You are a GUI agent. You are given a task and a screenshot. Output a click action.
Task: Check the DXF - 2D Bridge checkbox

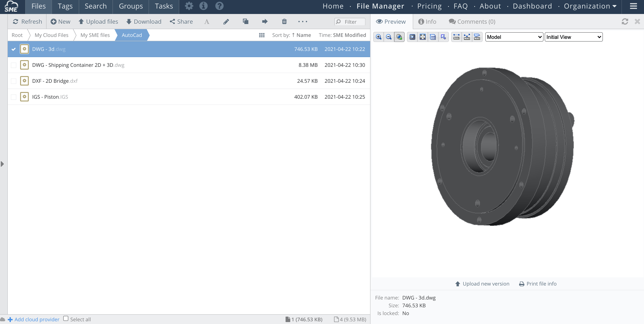[14, 81]
